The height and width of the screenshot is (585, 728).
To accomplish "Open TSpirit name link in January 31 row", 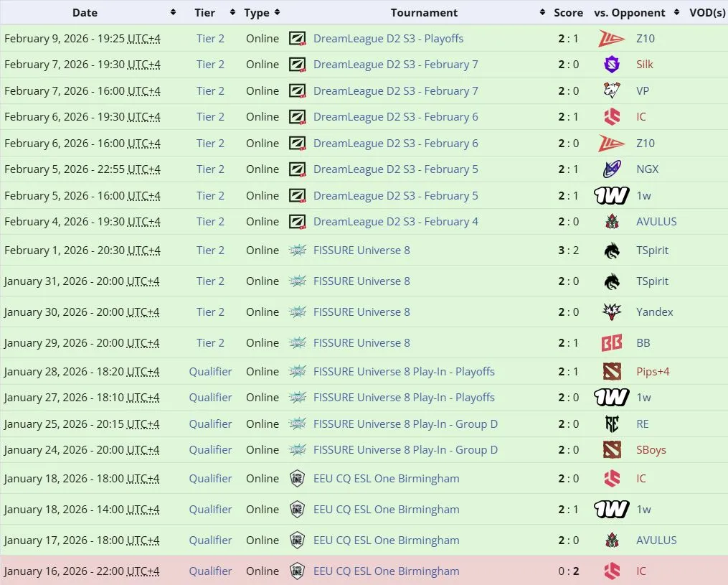I will [x=652, y=281].
